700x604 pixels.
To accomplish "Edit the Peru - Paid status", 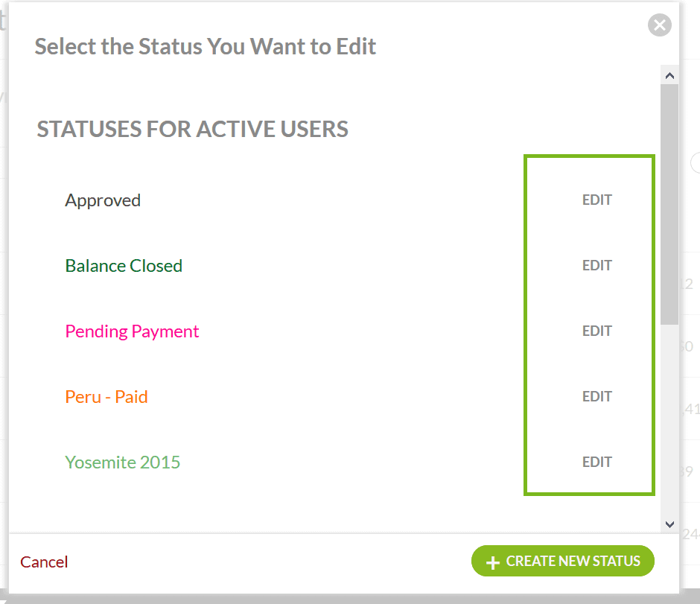I will [596, 396].
